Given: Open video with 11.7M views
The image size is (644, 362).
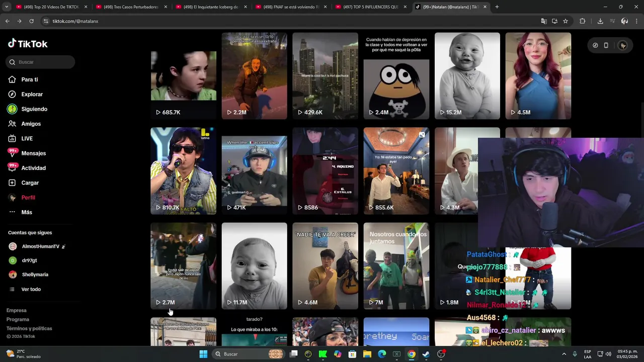Looking at the screenshot, I should (255, 266).
